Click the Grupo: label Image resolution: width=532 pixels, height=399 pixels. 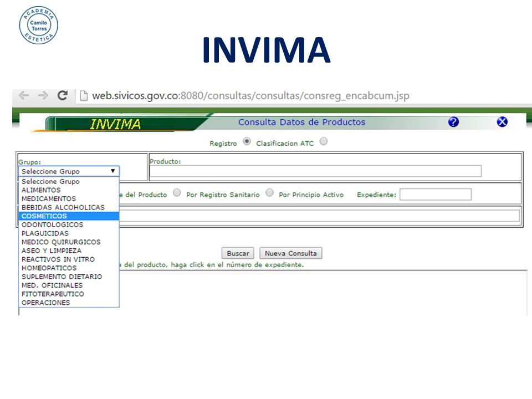point(29,162)
